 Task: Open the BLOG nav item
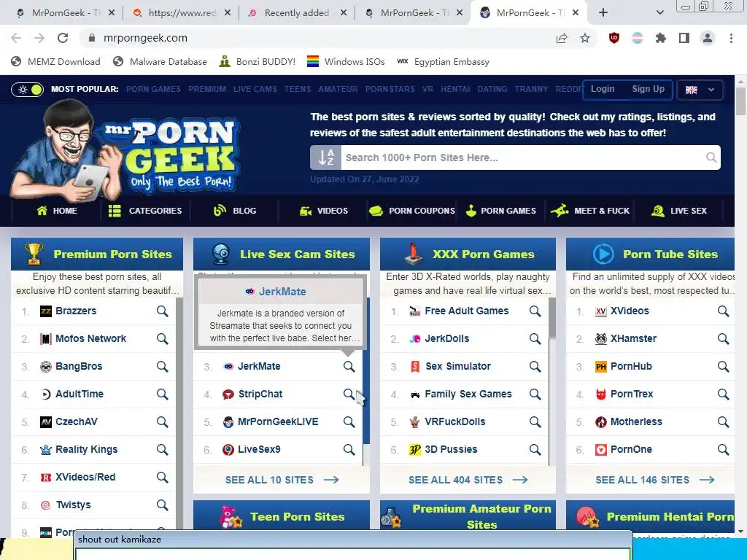click(235, 211)
